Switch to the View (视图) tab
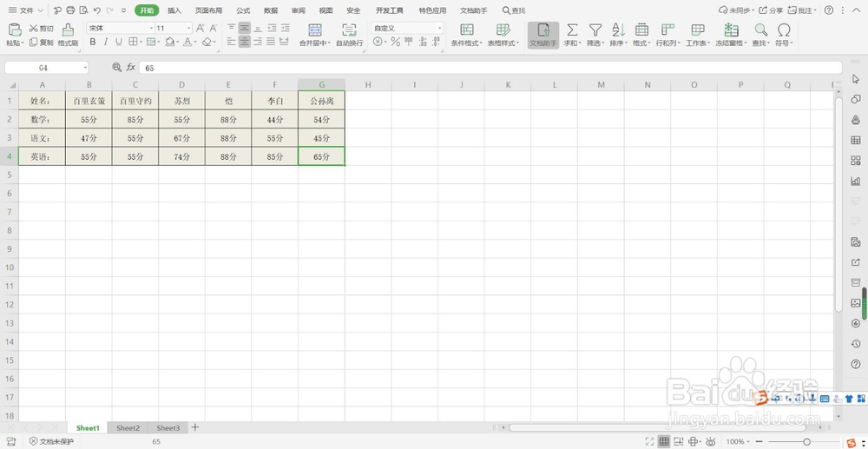 326,10
